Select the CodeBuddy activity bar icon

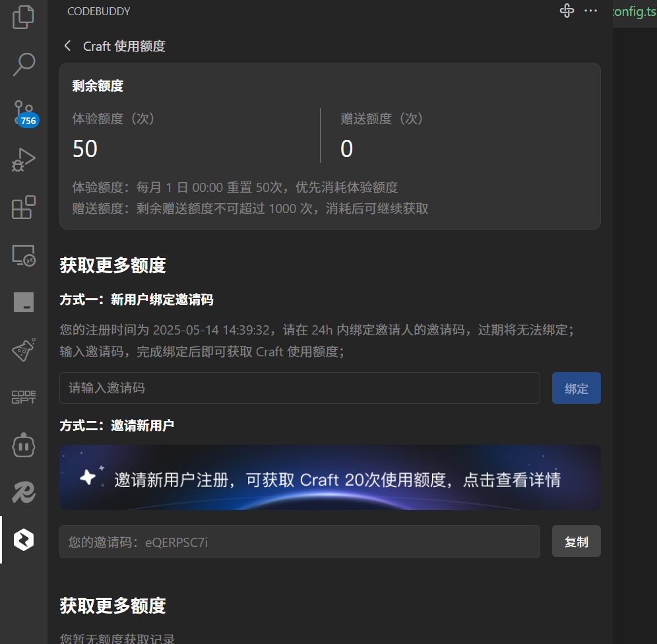click(24, 540)
